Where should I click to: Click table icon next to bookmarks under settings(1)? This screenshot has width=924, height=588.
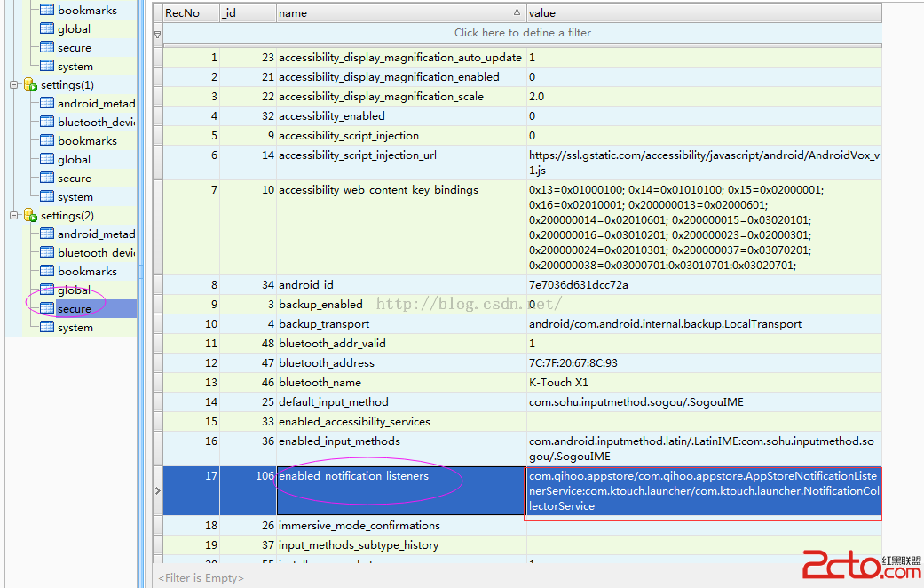click(48, 141)
